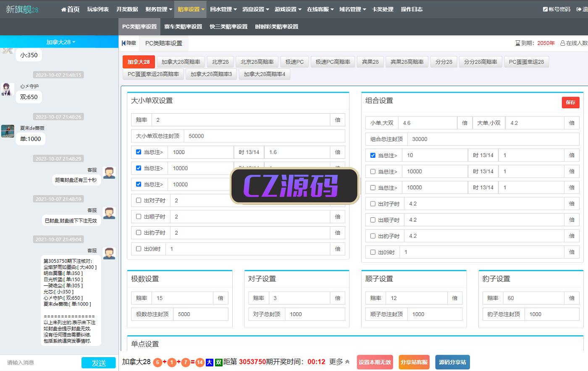Click the 帐号密码 edit icon

pos(545,9)
